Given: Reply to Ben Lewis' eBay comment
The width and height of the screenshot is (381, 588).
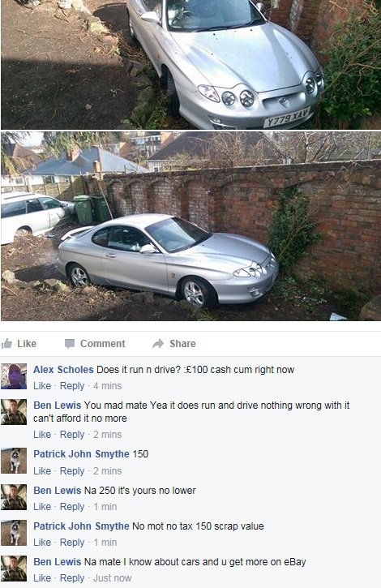Looking at the screenshot, I should 72,578.
